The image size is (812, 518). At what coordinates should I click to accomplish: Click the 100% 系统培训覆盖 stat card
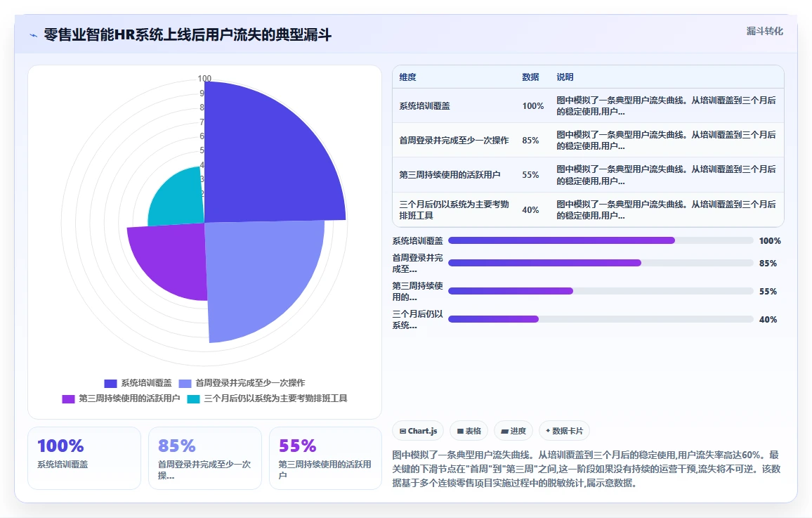pos(84,458)
